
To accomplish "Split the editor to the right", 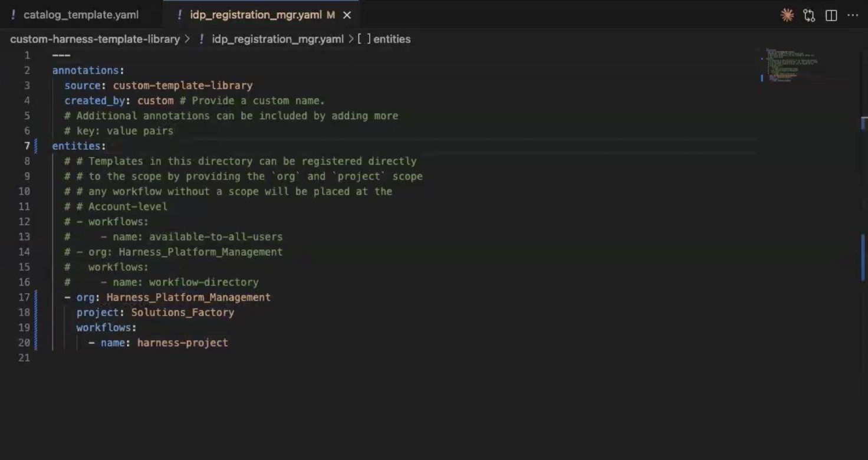I will [x=831, y=15].
